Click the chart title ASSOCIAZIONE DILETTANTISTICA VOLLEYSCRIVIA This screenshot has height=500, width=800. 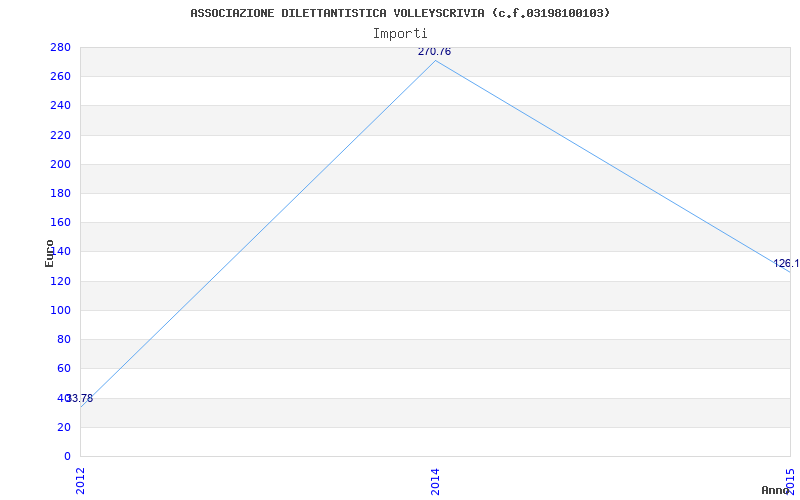(400, 13)
